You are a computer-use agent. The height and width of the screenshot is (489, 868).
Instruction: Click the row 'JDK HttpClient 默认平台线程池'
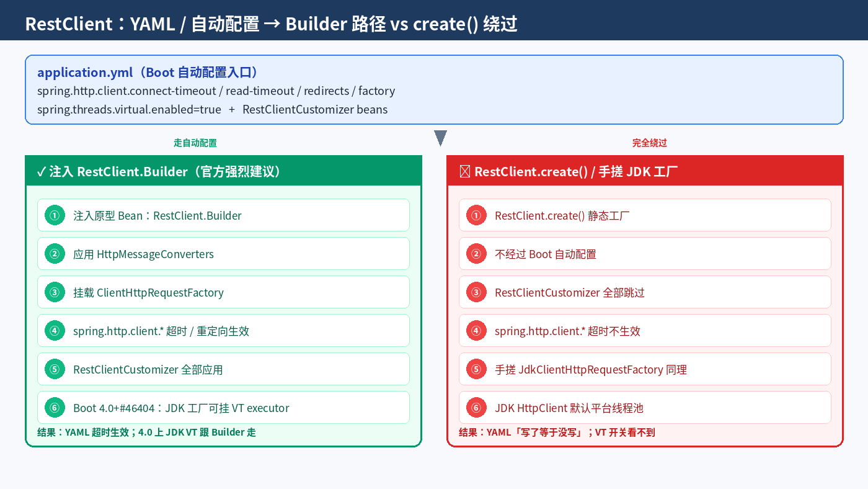[x=645, y=408]
